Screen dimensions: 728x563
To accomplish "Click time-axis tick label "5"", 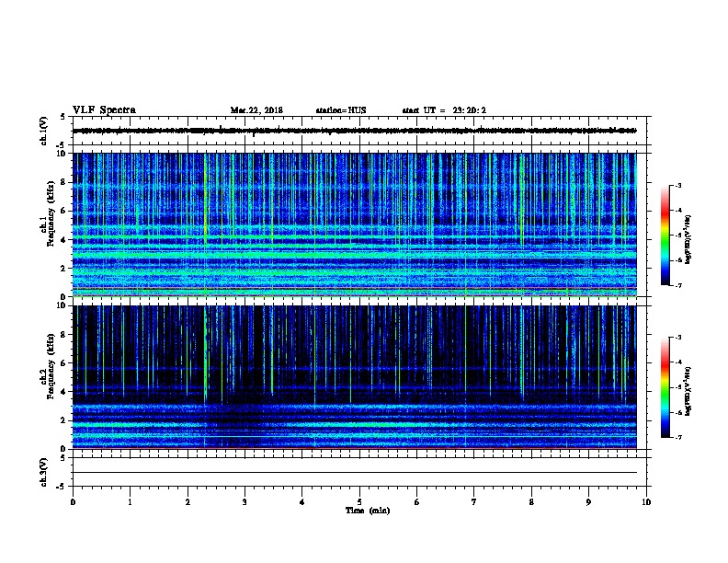I will pos(359,502).
